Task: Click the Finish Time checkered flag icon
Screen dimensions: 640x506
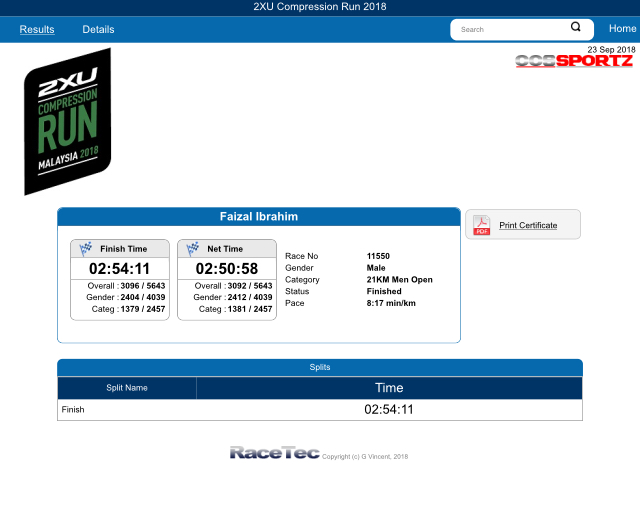Action: pos(85,249)
